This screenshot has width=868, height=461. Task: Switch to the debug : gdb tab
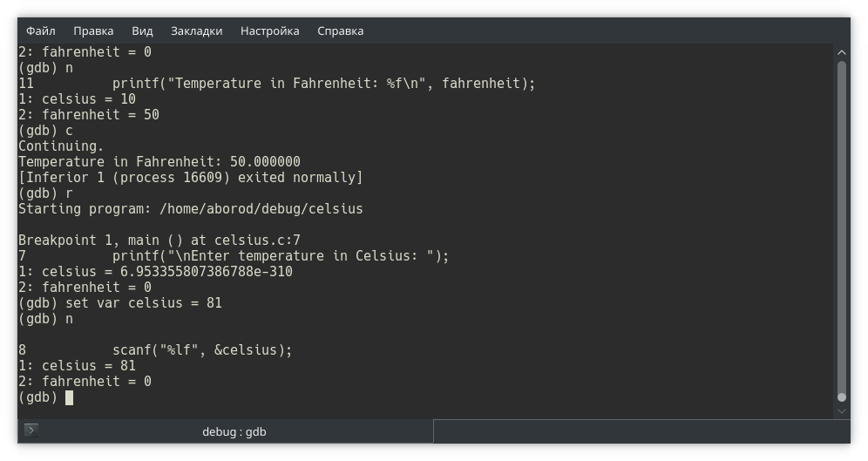(234, 431)
